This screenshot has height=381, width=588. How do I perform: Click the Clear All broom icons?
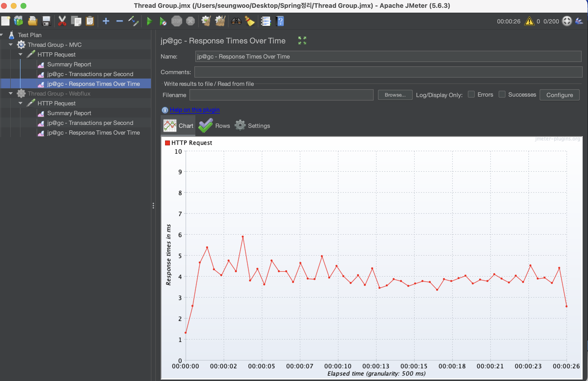(x=220, y=21)
